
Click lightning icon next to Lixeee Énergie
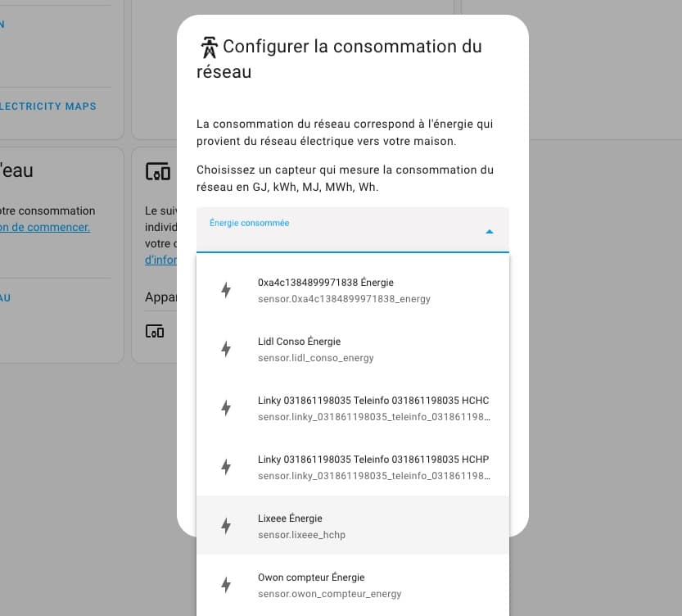tap(226, 526)
